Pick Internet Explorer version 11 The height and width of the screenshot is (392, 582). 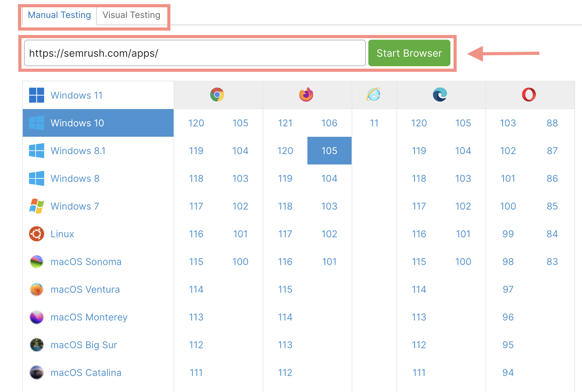(x=374, y=123)
